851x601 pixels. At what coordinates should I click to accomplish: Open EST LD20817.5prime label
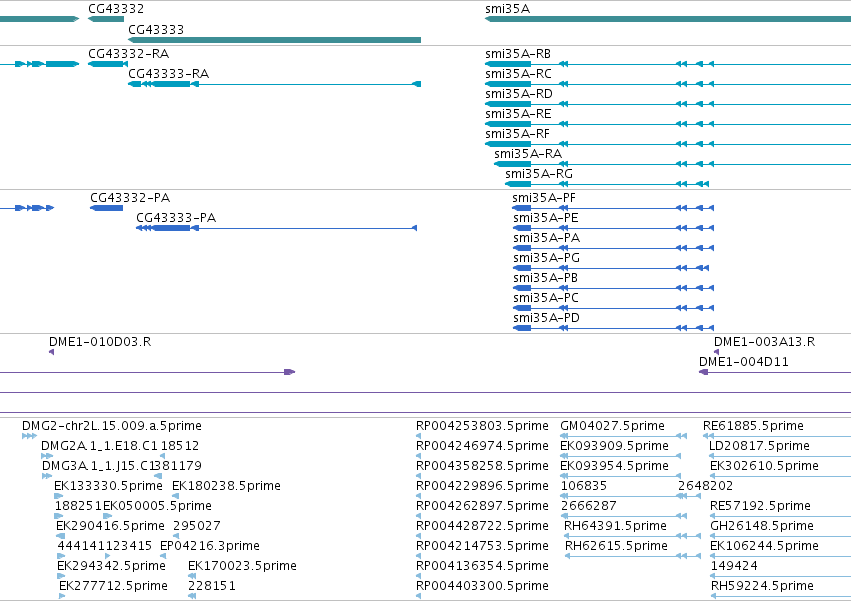759,446
